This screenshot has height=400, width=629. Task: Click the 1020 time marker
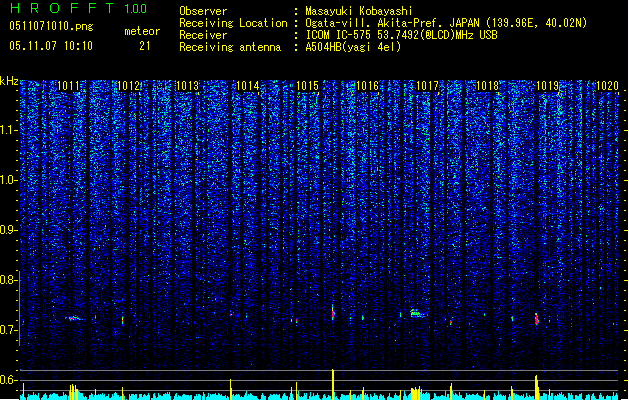tap(607, 86)
